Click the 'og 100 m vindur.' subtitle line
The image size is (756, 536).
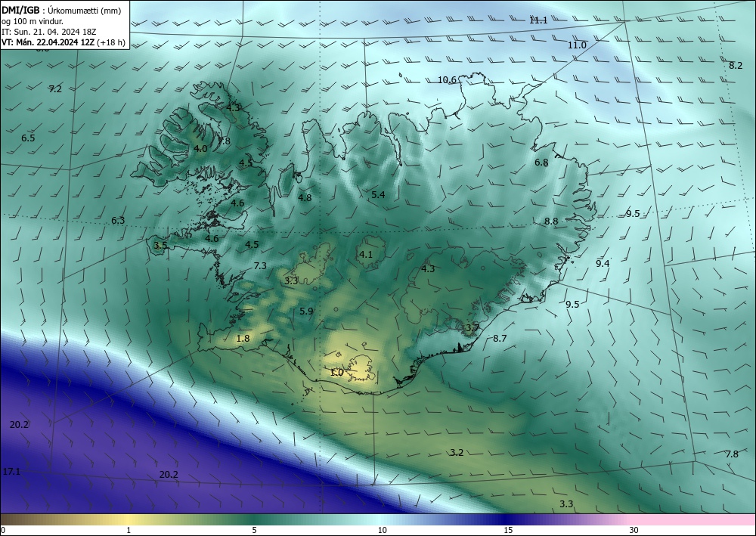pos(33,21)
